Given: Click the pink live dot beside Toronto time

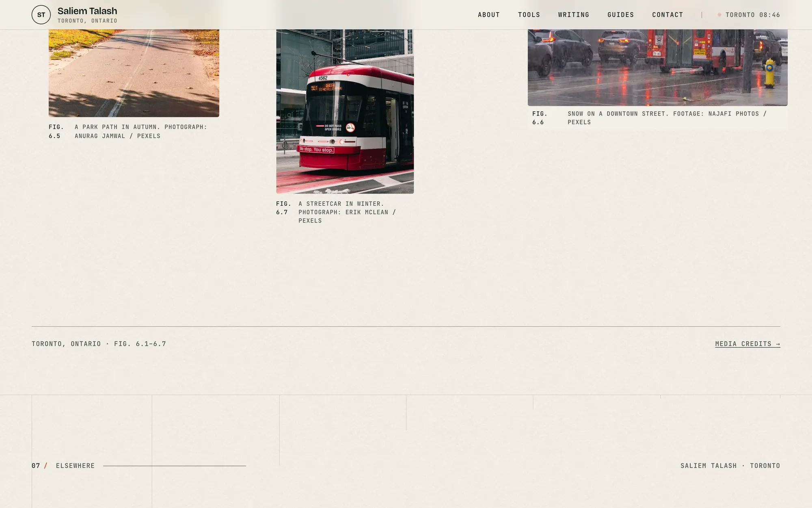Looking at the screenshot, I should click(719, 15).
